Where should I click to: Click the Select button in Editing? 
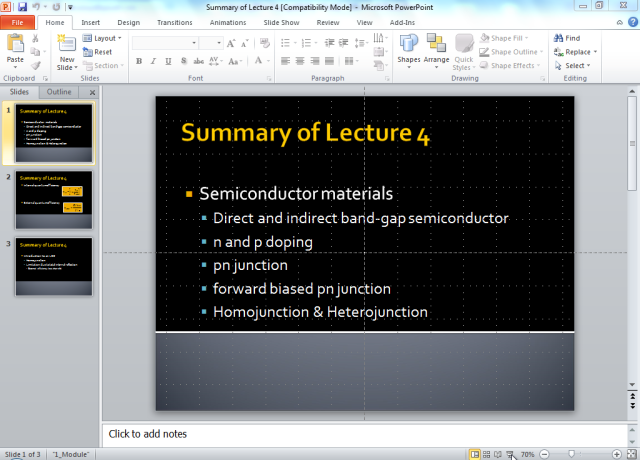click(x=573, y=65)
